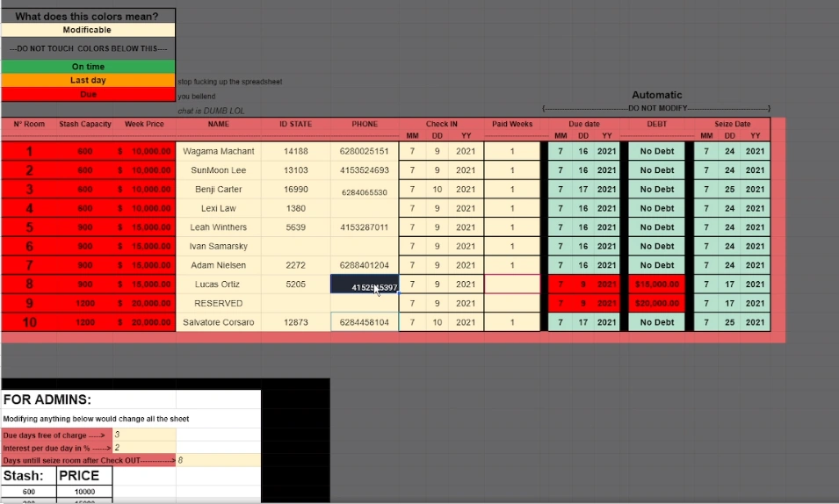Viewport: 839px width, 504px height.
Task: Click the $15,000.00 debt cell
Action: pos(656,284)
